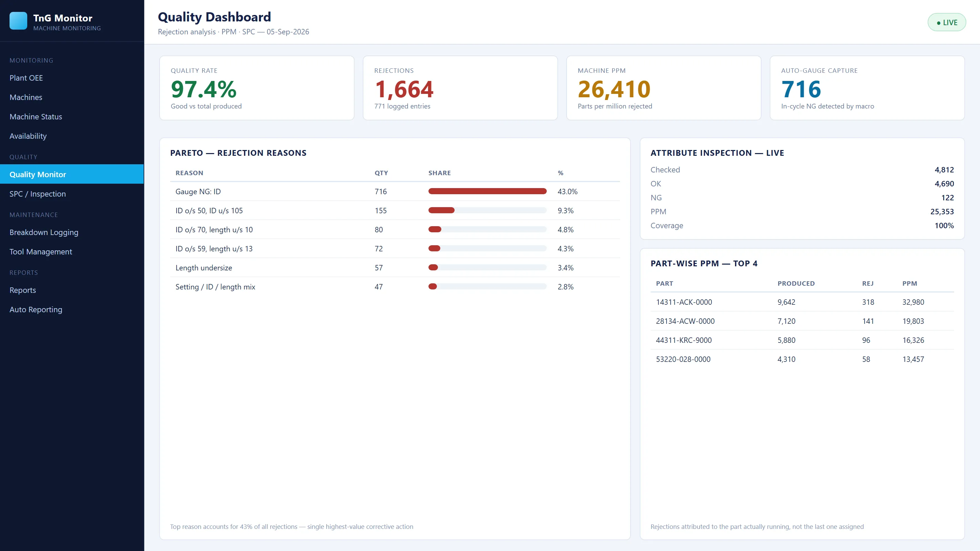The height and width of the screenshot is (551, 980).
Task: Click the Setting / ID / length mix reason
Action: coord(215,287)
